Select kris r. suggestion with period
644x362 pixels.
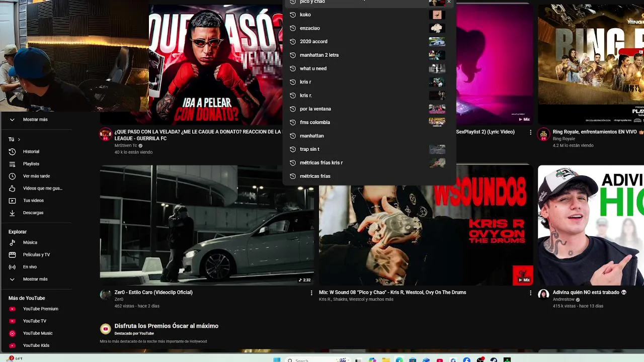pyautogui.click(x=368, y=96)
